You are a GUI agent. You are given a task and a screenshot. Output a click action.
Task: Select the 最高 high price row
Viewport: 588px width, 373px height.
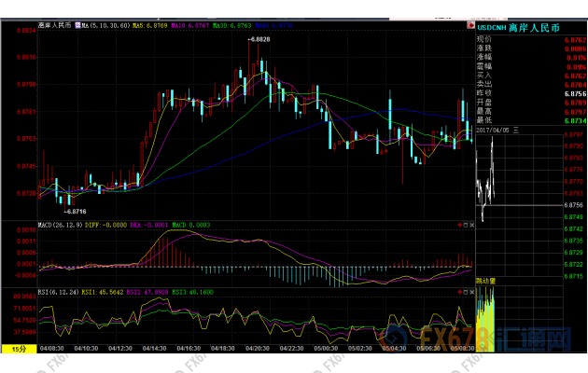point(483,111)
